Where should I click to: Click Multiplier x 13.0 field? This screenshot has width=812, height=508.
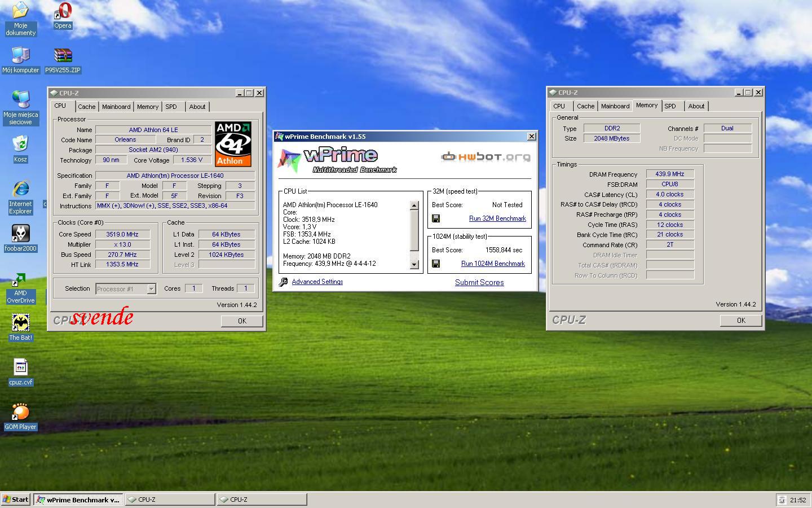pos(122,244)
